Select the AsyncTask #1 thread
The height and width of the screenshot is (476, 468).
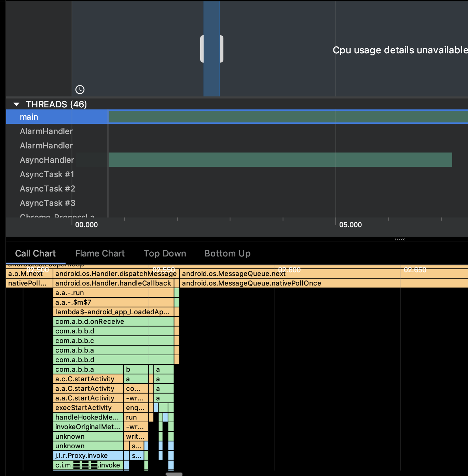(47, 174)
